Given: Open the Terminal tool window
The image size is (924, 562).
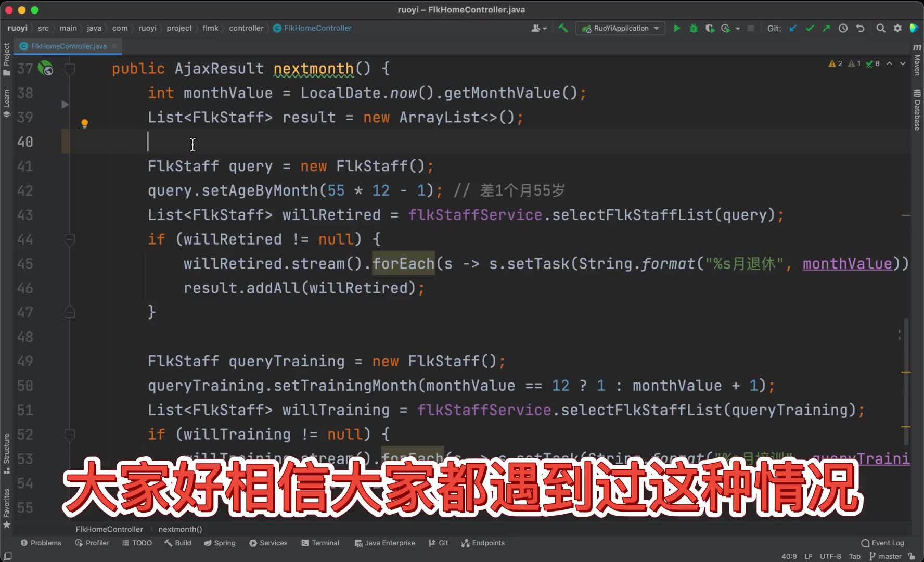Looking at the screenshot, I should click(x=320, y=543).
